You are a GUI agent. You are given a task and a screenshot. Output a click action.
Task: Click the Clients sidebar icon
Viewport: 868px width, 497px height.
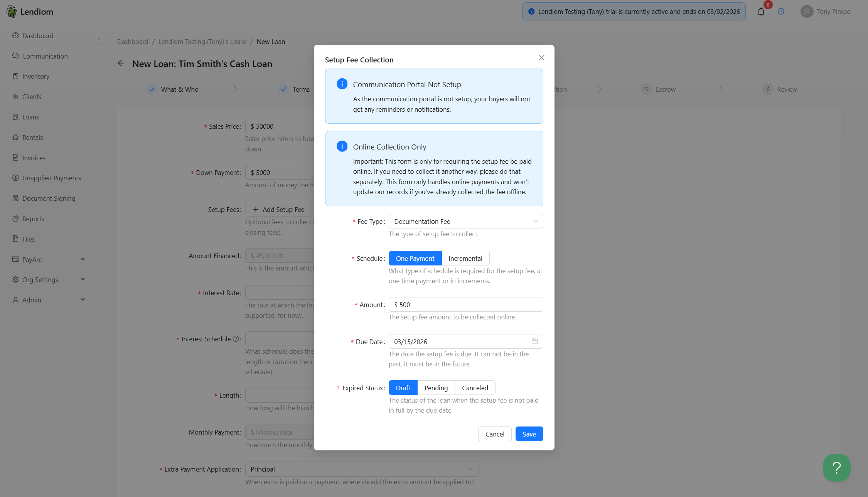(x=15, y=97)
